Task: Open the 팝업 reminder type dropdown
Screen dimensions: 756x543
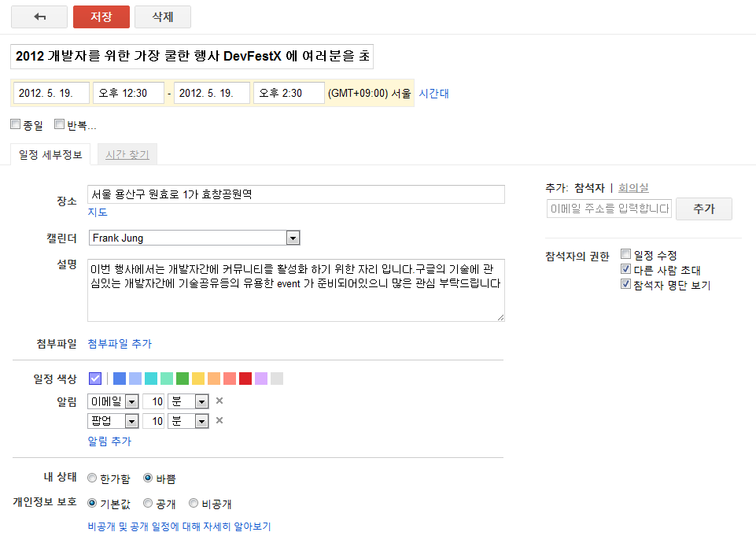Action: pos(113,421)
